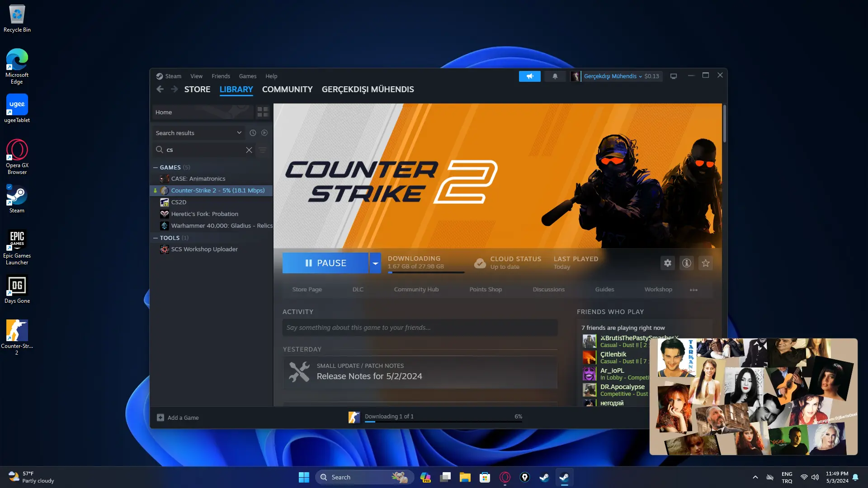Open friend Çitlenbik's avatar
The width and height of the screenshot is (868, 488).
point(589,357)
